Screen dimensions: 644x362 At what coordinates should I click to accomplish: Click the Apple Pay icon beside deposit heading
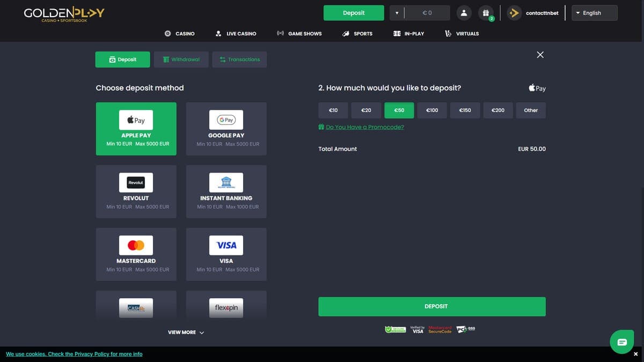(537, 88)
